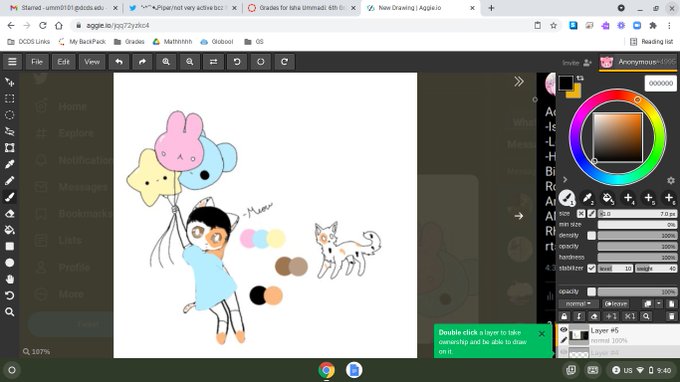
Task: Click the black foreground color swatch
Action: [566, 83]
